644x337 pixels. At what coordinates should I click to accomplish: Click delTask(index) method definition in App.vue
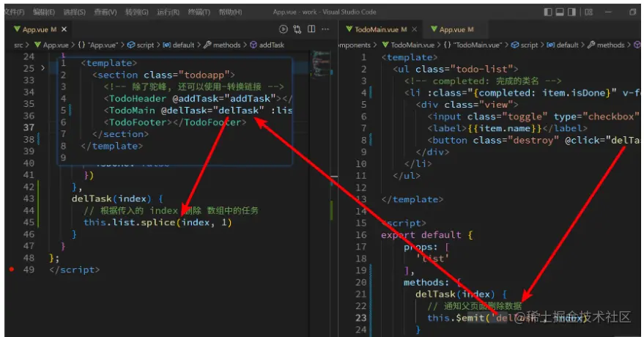pyautogui.click(x=117, y=199)
